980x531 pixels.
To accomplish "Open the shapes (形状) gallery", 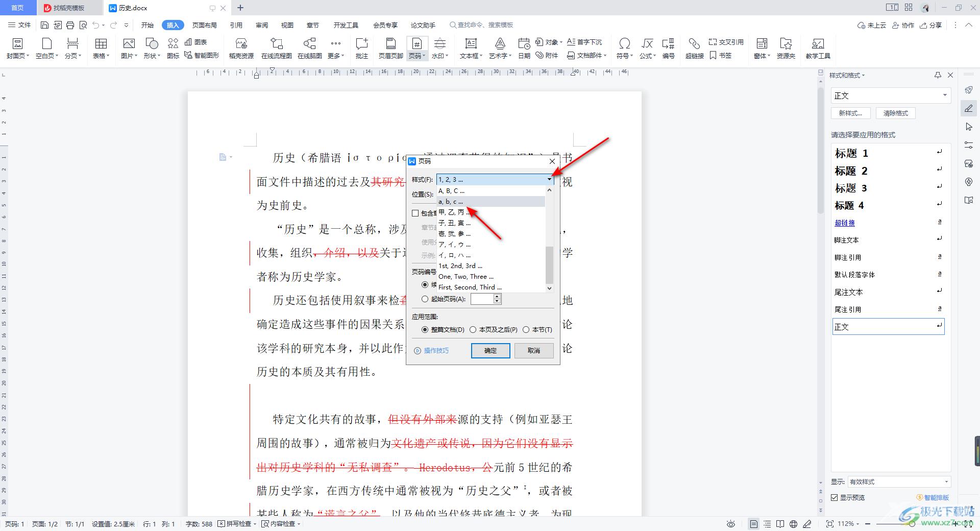I will click(x=152, y=49).
